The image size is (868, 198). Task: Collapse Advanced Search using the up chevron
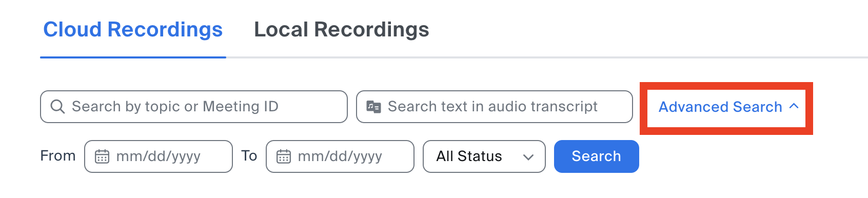pyautogui.click(x=794, y=106)
